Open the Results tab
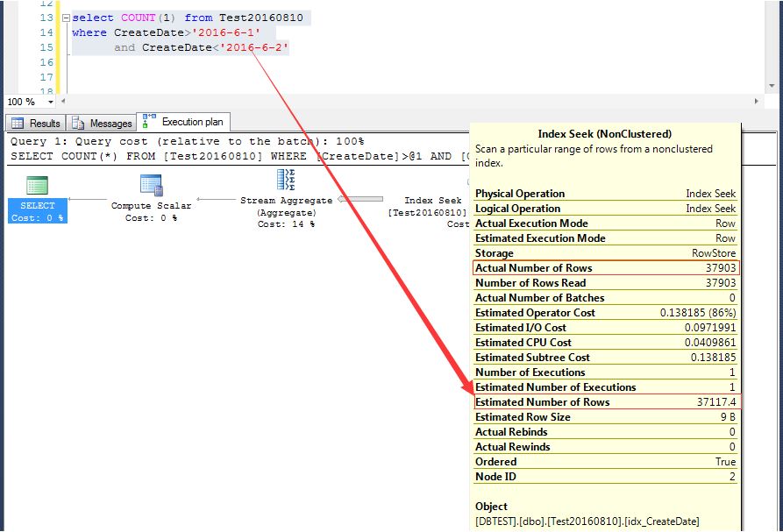Screen dimensions: 783x532 (x=36, y=123)
